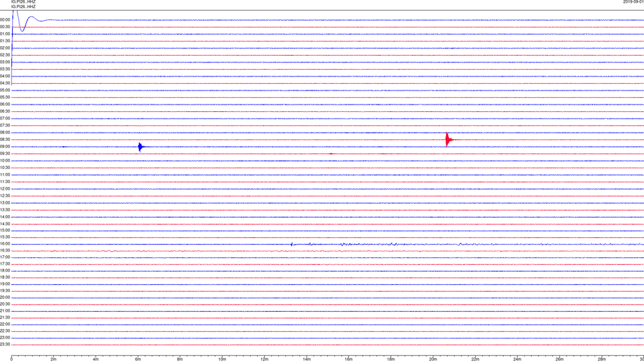This screenshot has height=362, width=644.
Task: Select the 05:00 time label
Action: coord(5,90)
